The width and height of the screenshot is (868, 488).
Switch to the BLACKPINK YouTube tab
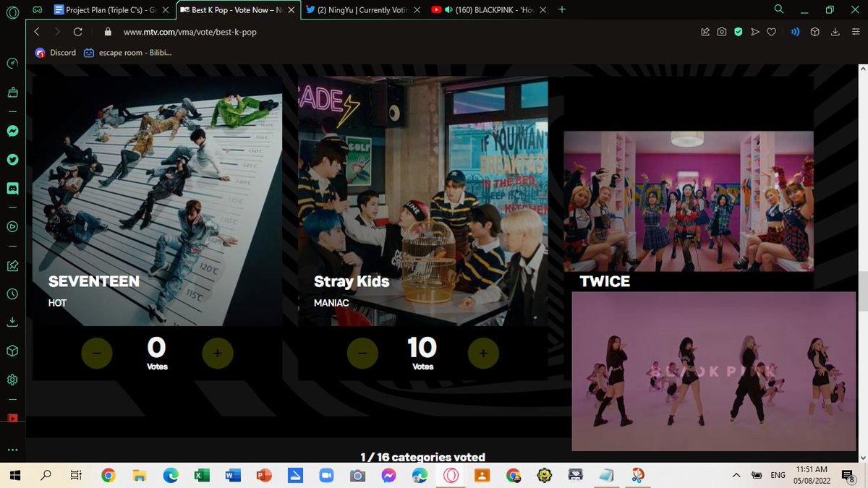point(489,10)
